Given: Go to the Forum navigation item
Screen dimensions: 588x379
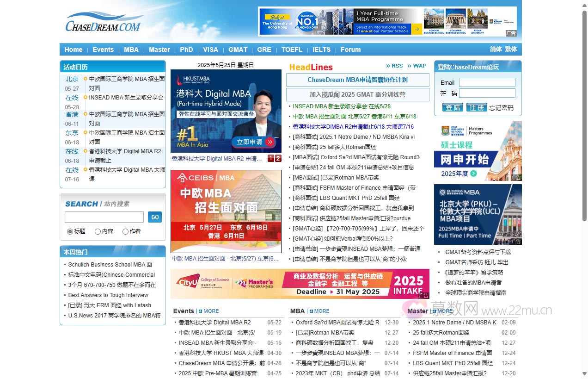Looking at the screenshot, I should [350, 50].
